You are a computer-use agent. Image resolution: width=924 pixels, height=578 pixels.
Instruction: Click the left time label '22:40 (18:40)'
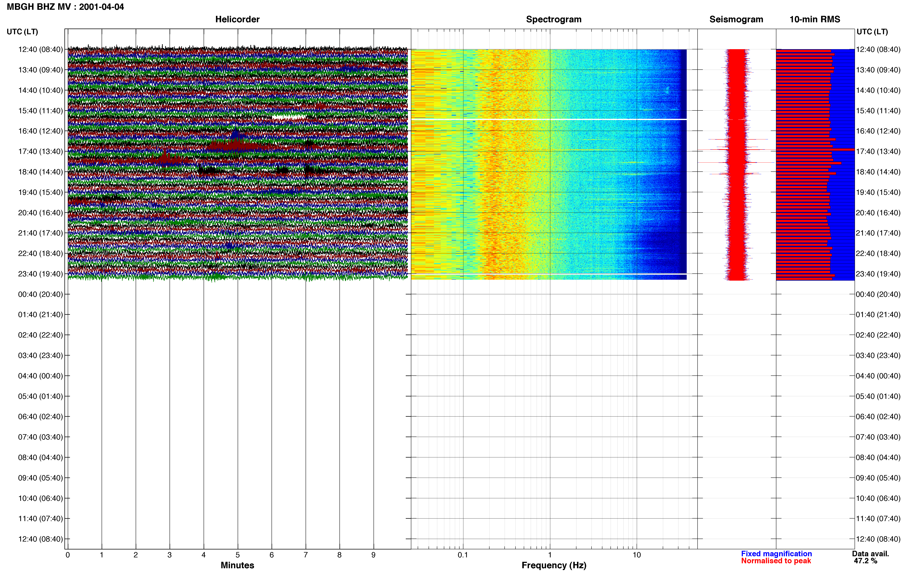[x=41, y=253]
